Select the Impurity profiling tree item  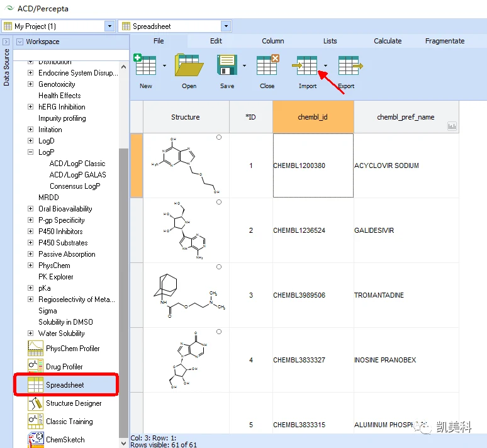pos(62,118)
